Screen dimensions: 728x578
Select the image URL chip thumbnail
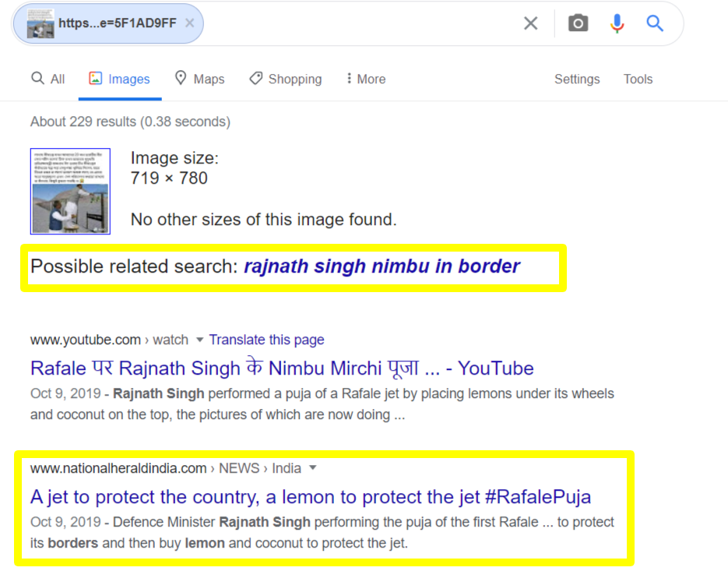[x=40, y=23]
